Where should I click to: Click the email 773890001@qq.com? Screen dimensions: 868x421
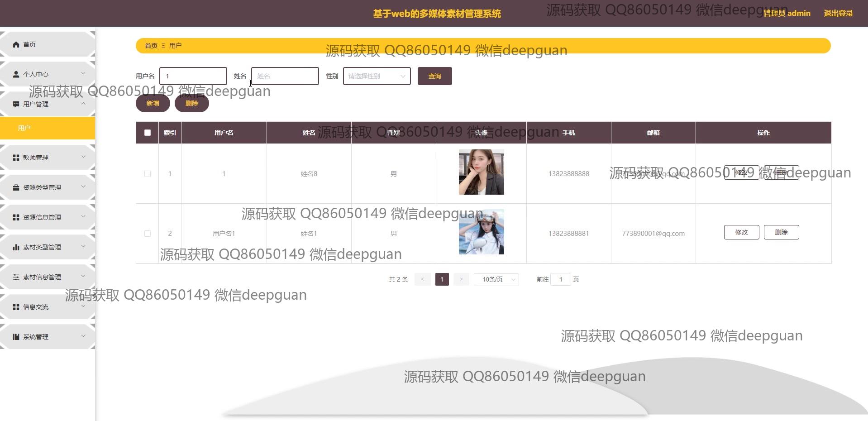pyautogui.click(x=653, y=234)
